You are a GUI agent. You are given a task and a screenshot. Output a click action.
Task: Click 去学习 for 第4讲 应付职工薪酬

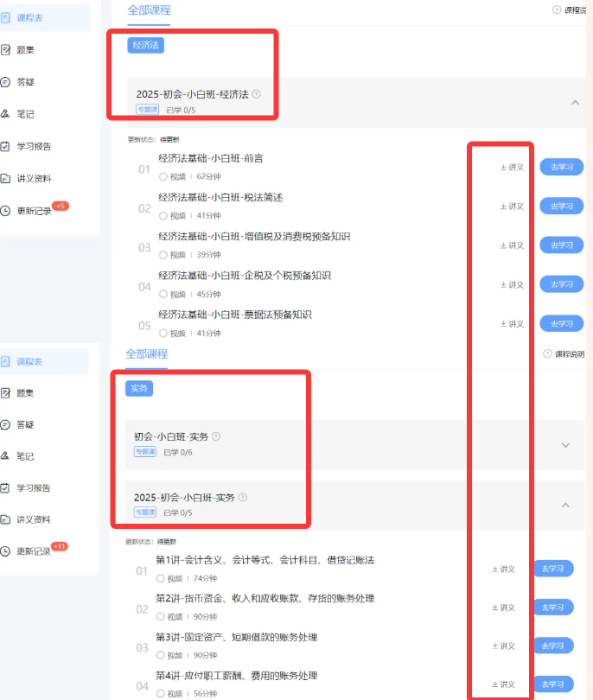tap(552, 684)
